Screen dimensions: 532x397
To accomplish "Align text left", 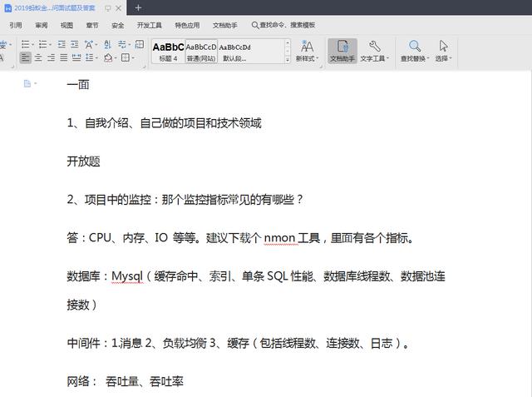I will click(25, 57).
